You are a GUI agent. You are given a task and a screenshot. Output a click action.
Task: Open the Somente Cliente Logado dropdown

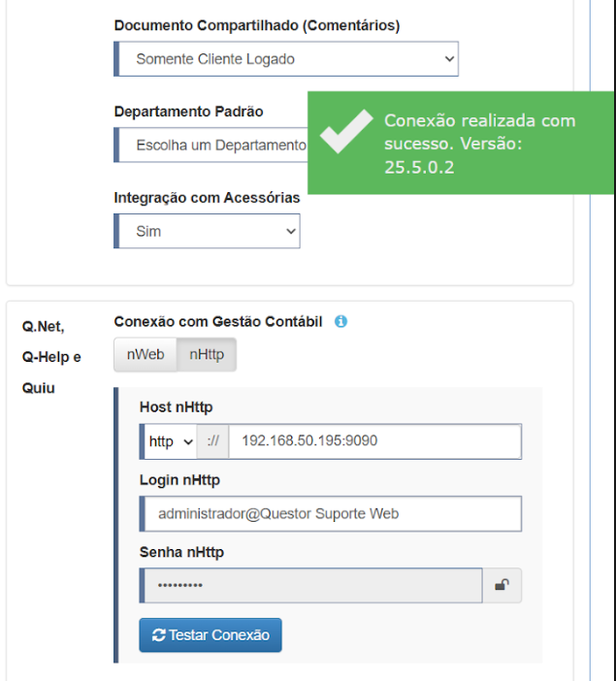click(286, 58)
